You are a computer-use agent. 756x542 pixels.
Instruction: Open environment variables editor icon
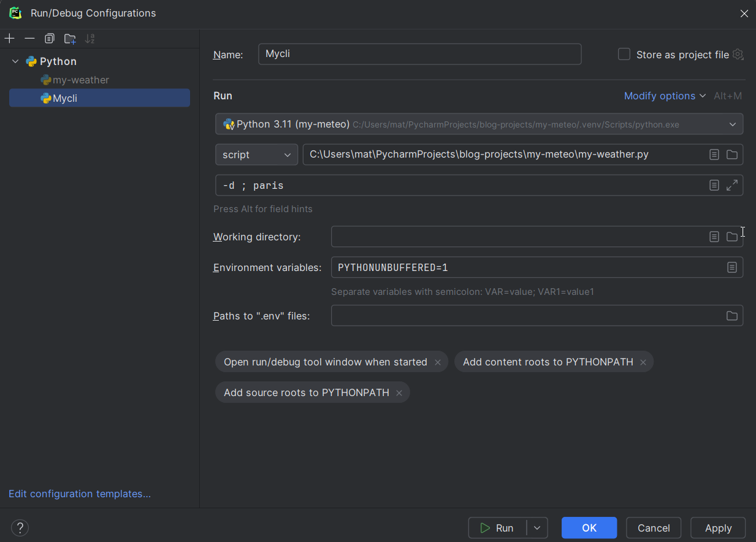(x=732, y=267)
